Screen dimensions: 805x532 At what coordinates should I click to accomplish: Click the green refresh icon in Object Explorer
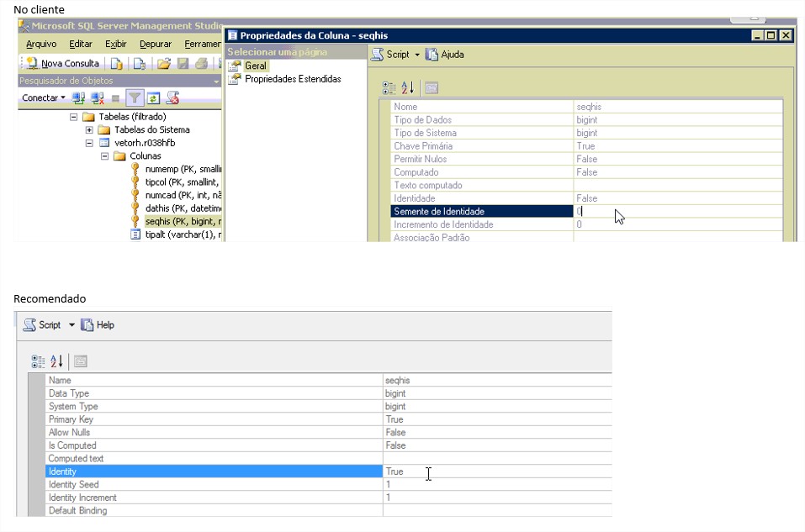[154, 97]
